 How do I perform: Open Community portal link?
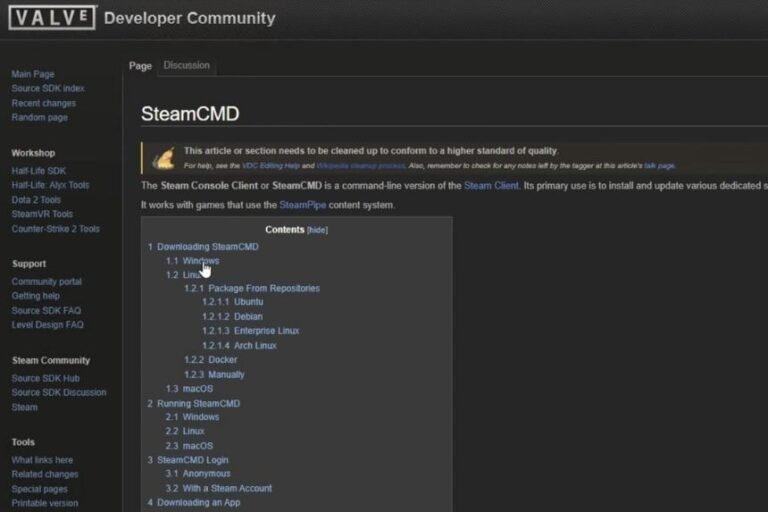[47, 281]
